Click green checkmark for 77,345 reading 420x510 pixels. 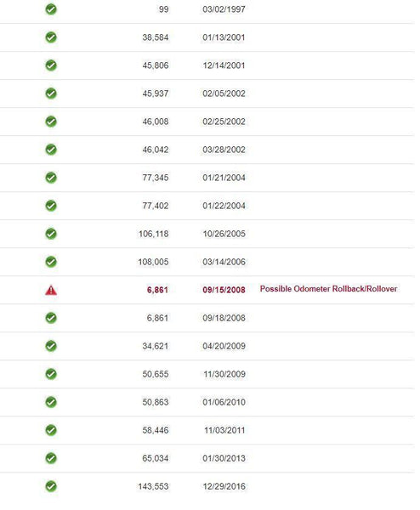pyautogui.click(x=51, y=178)
